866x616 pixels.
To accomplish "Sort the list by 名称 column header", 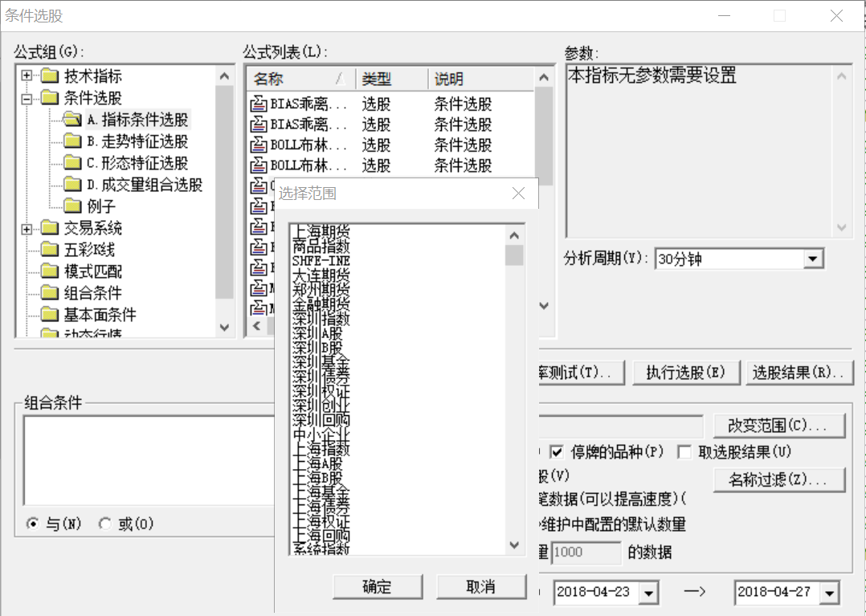I will coord(301,79).
